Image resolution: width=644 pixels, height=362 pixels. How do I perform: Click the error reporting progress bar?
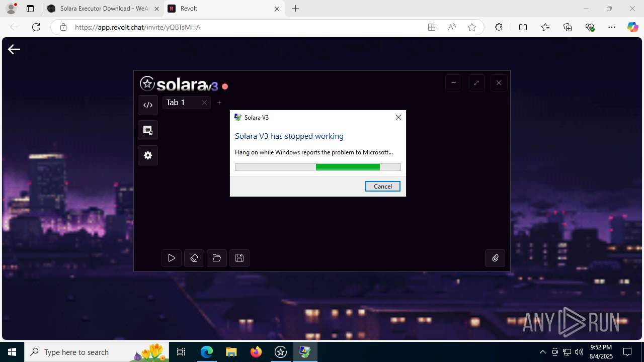point(318,167)
